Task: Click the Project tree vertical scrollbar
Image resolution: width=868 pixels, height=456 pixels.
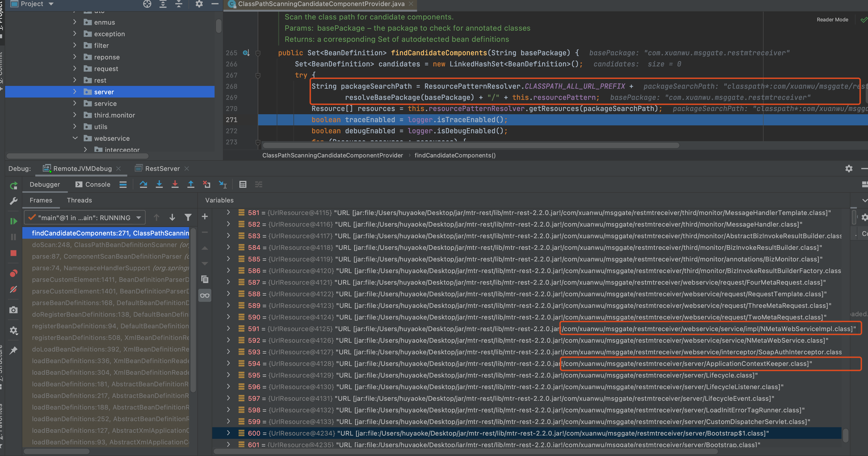Action: (219, 26)
